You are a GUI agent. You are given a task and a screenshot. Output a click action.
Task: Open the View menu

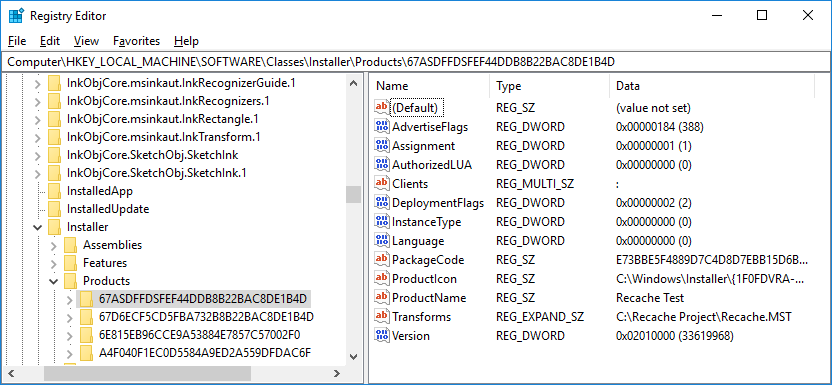[x=86, y=41]
